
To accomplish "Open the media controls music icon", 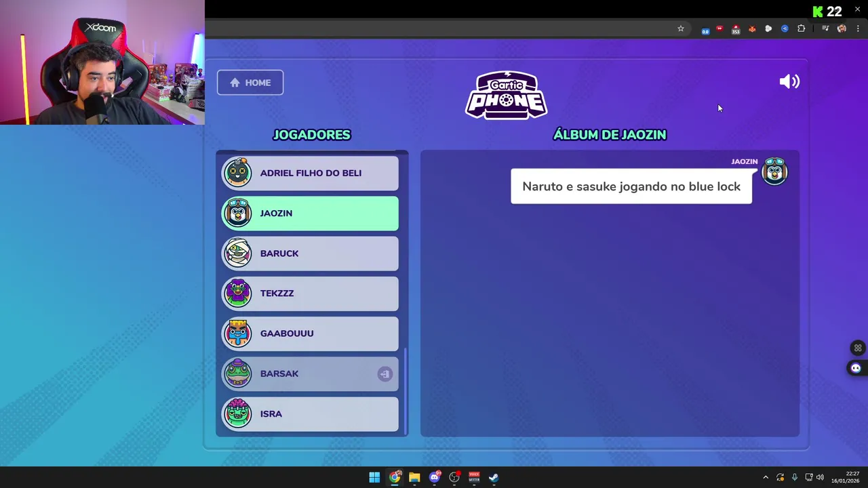I will pyautogui.click(x=825, y=28).
